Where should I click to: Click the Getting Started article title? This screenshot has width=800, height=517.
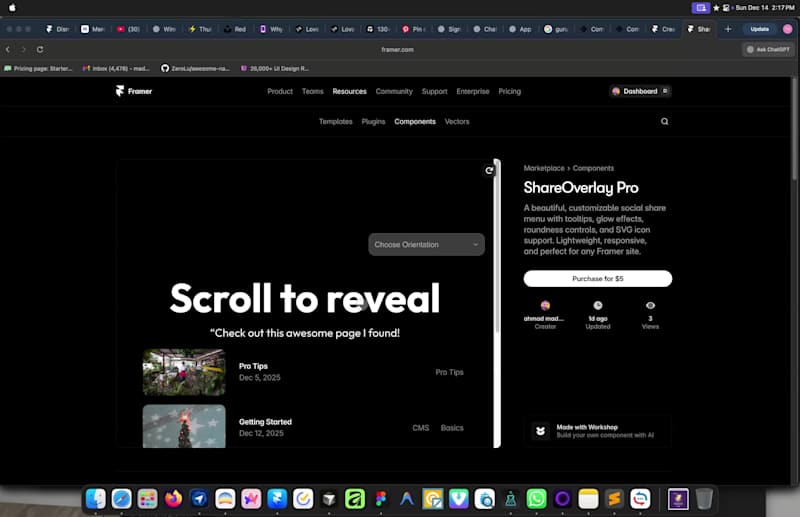[x=265, y=422]
